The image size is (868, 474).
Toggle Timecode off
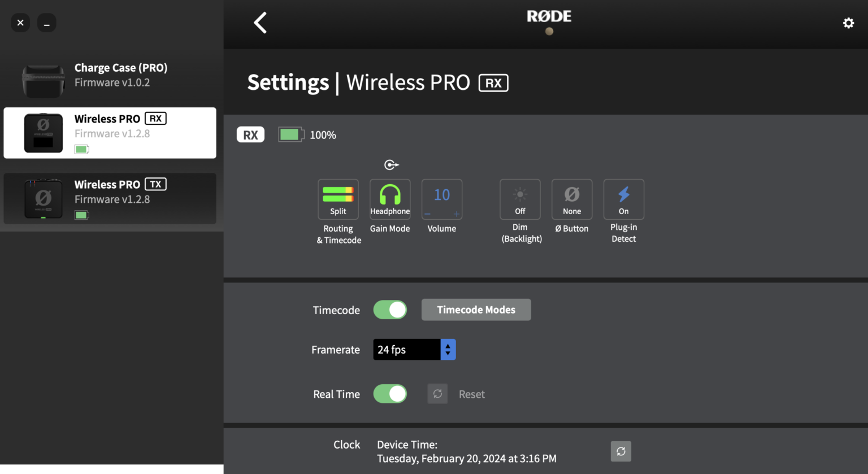click(x=390, y=310)
